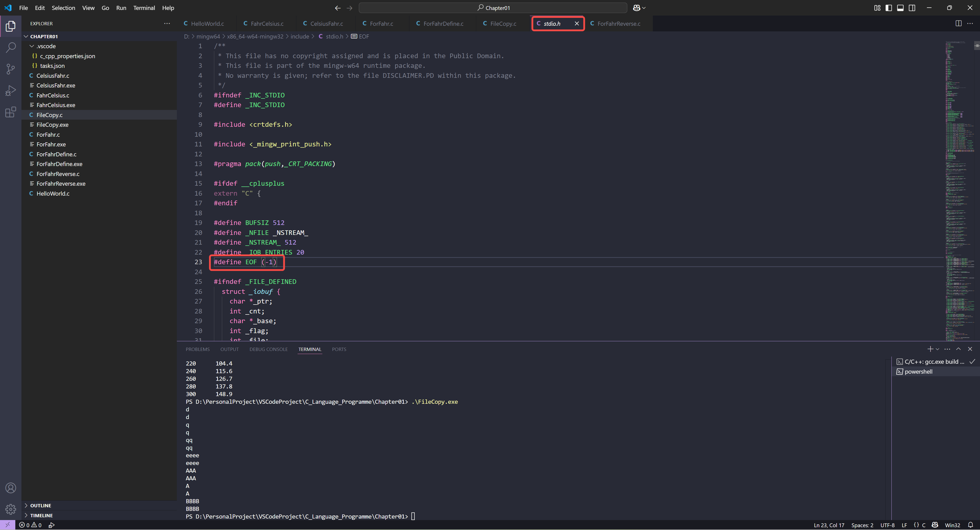
Task: Click the Accounts icon
Action: [11, 488]
